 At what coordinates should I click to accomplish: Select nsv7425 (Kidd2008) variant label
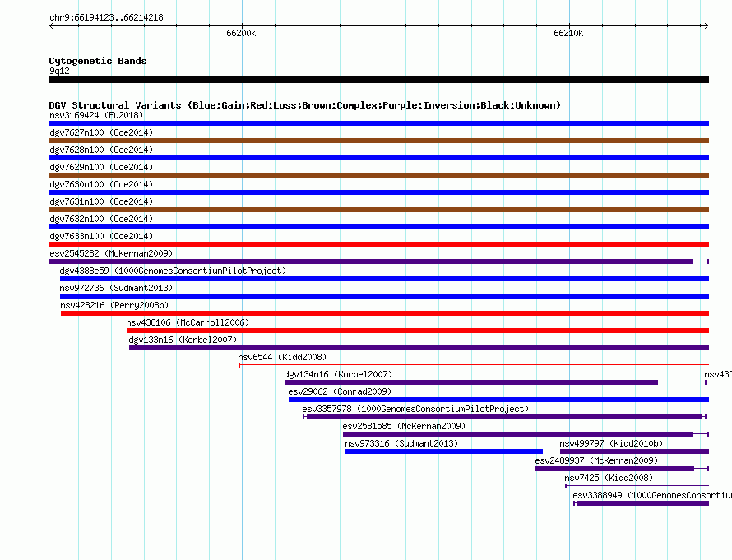click(x=609, y=478)
